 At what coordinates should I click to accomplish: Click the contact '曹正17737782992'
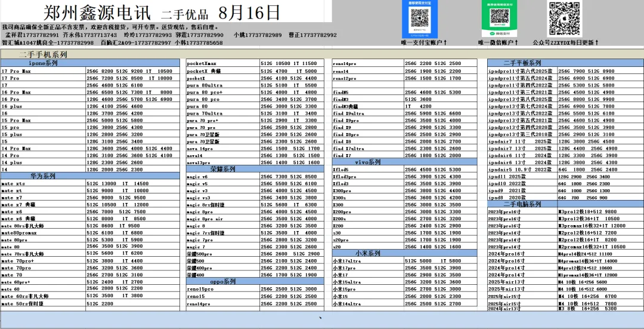click(312, 35)
